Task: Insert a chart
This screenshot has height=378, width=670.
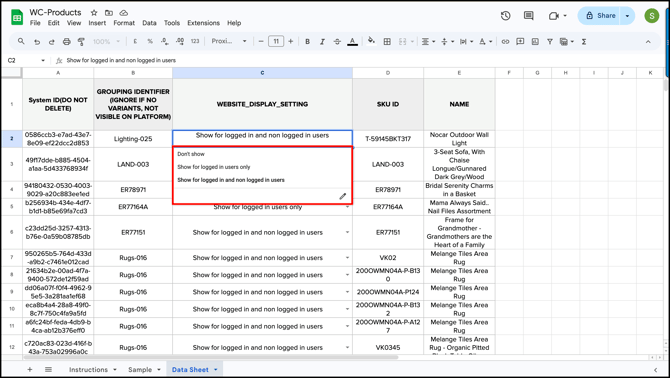Action: pyautogui.click(x=535, y=41)
